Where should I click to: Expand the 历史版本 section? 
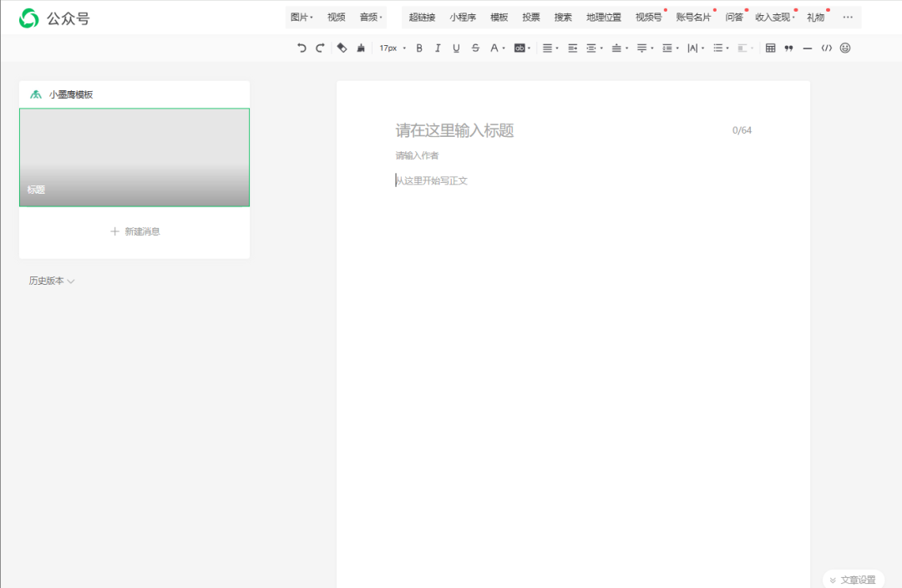point(52,281)
